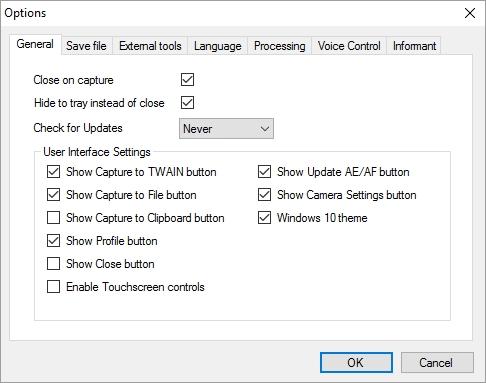The width and height of the screenshot is (486, 383).
Task: Select the Language tab
Action: tap(218, 46)
